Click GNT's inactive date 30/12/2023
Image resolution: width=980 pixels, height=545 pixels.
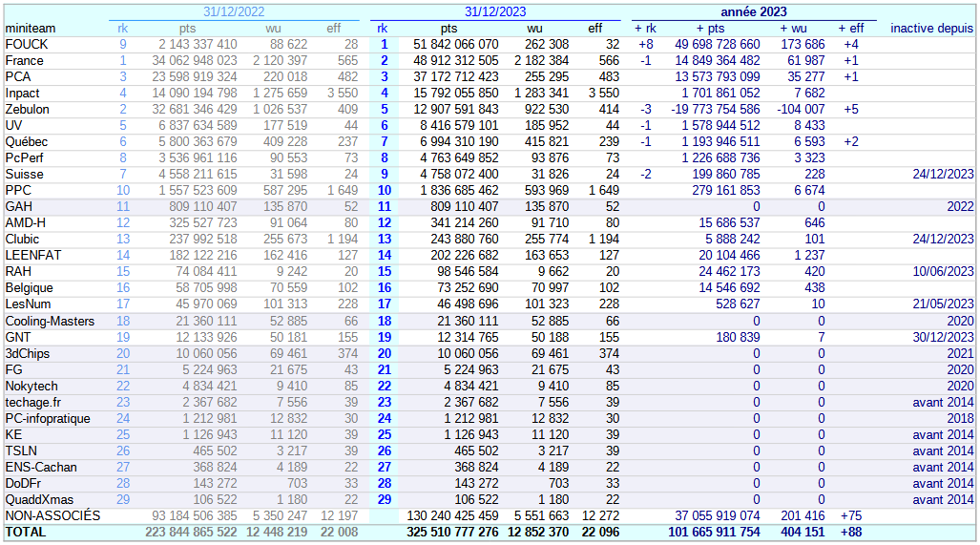942,338
